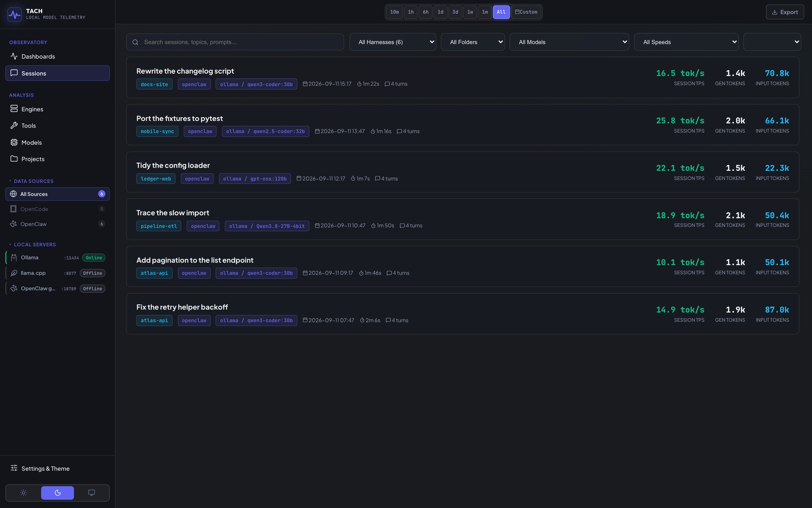The width and height of the screenshot is (812, 508).
Task: Open 'Add pagination to the list endpoint' session
Action: [x=462, y=266]
